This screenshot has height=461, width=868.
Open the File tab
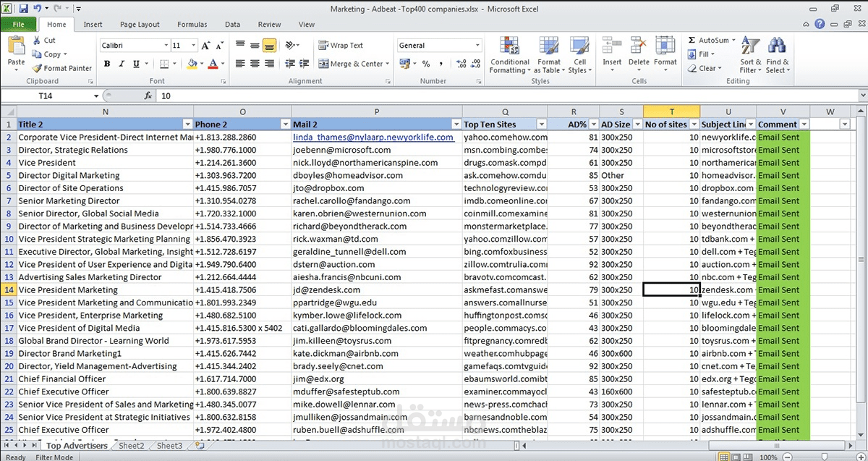pyautogui.click(x=19, y=25)
